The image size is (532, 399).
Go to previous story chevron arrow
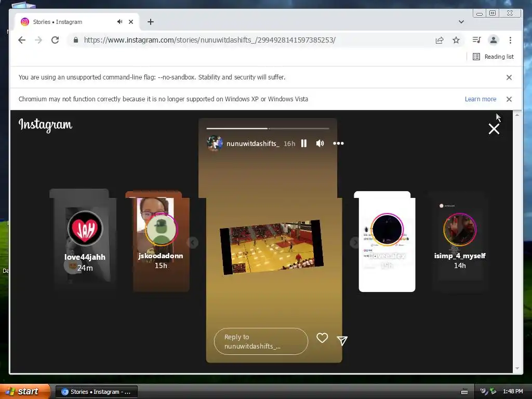tap(192, 243)
